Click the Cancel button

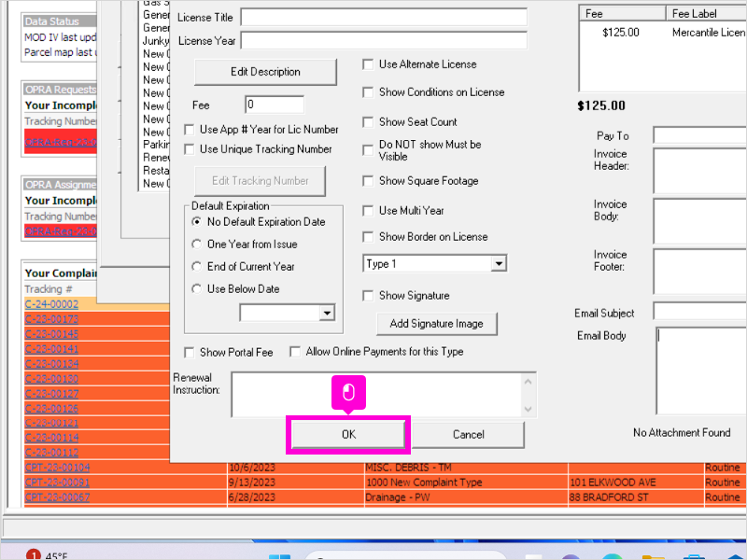pyautogui.click(x=468, y=434)
